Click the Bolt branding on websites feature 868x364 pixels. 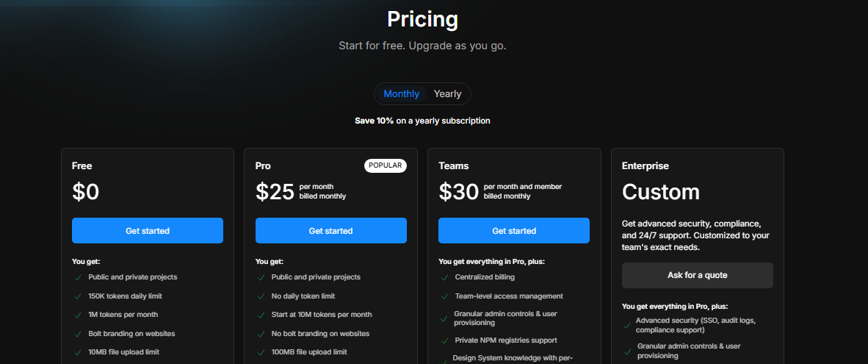(x=131, y=333)
